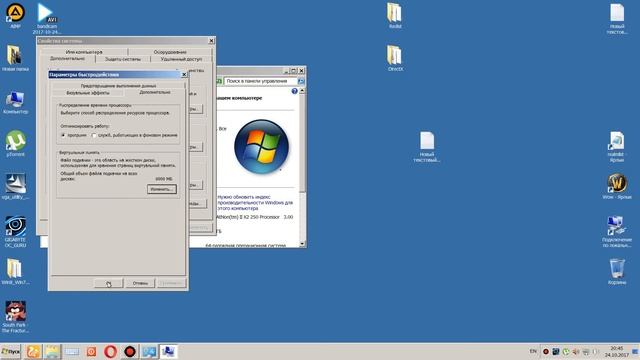This screenshot has width=640, height=360.
Task: Launch the GIGABYTE OC_GURU shortcut
Action: pyautogui.click(x=15, y=231)
